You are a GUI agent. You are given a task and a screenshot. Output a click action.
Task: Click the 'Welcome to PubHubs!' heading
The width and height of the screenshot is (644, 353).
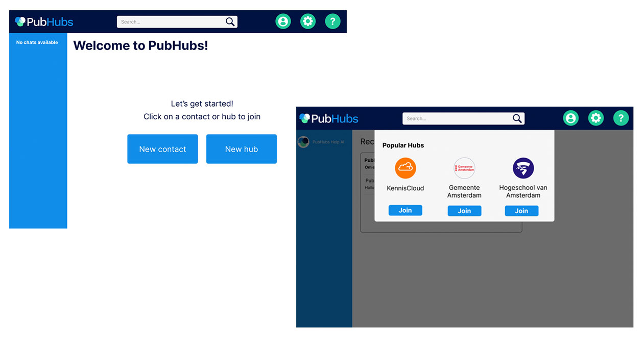click(x=140, y=45)
